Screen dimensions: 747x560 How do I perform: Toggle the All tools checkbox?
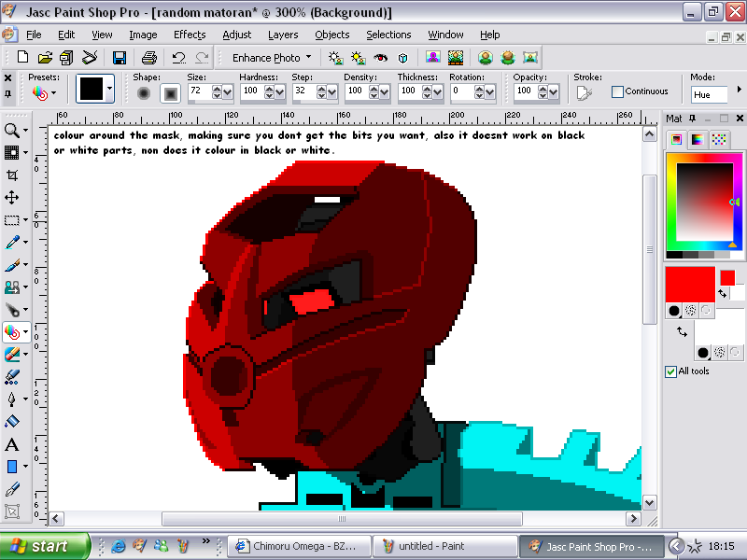(670, 371)
